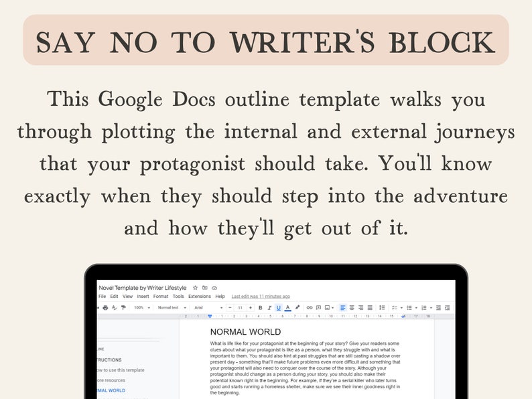532x399 pixels.
Task: Star the Novel Template document
Action: pos(195,288)
